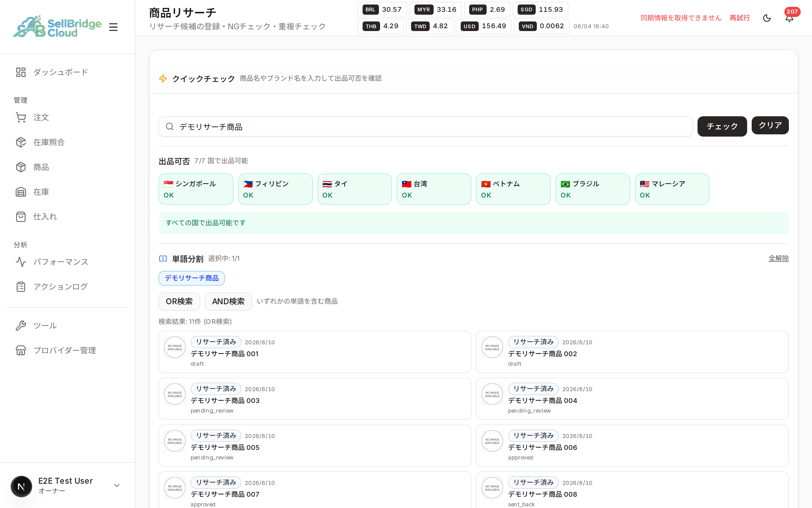Select the タイ OK card

coord(355,189)
